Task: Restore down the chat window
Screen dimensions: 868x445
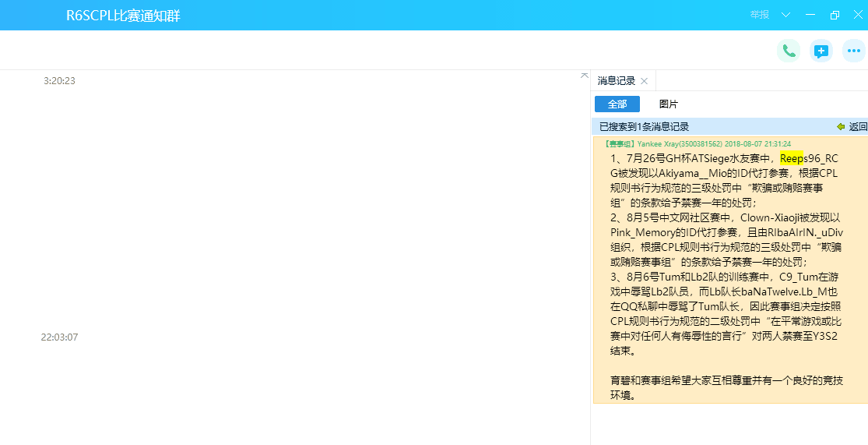Action: [835, 15]
